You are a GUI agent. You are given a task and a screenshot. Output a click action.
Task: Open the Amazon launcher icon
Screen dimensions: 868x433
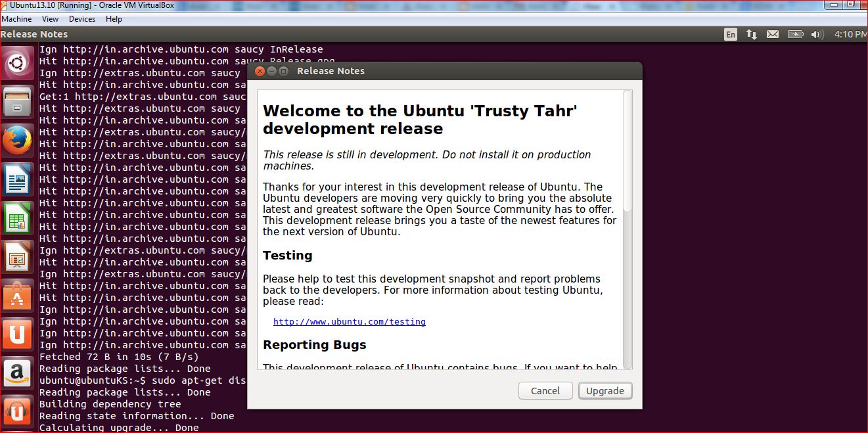tap(18, 373)
